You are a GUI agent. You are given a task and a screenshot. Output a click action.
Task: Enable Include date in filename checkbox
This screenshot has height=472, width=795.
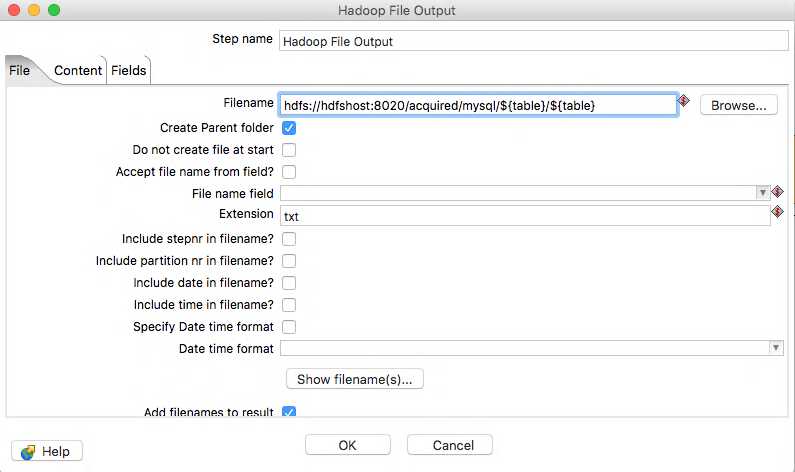(x=289, y=283)
